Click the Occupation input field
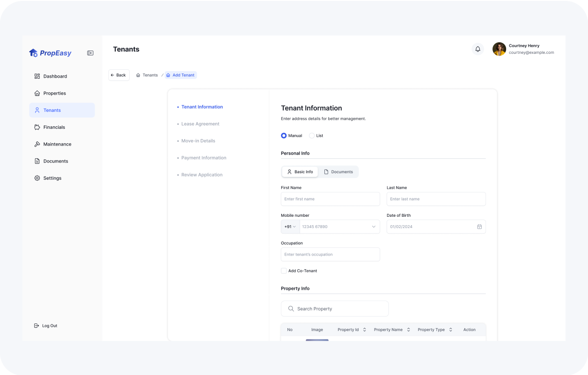The height and width of the screenshot is (375, 588). [x=331, y=254]
